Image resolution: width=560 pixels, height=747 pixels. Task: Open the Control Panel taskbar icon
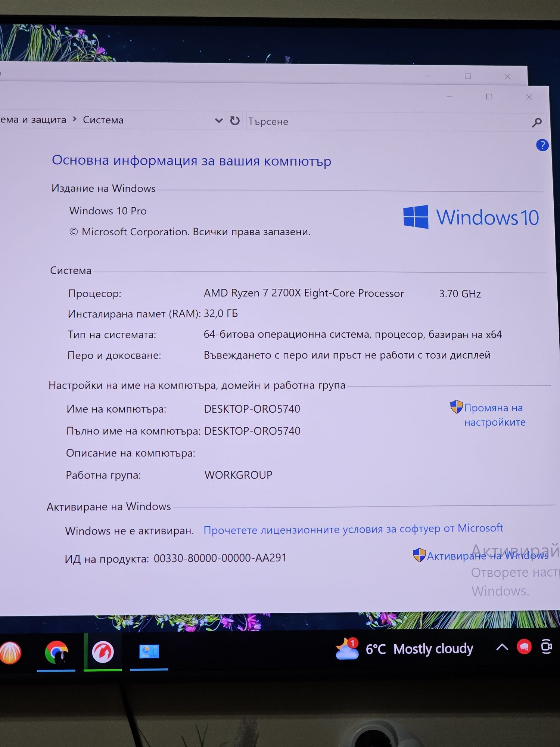(x=149, y=652)
